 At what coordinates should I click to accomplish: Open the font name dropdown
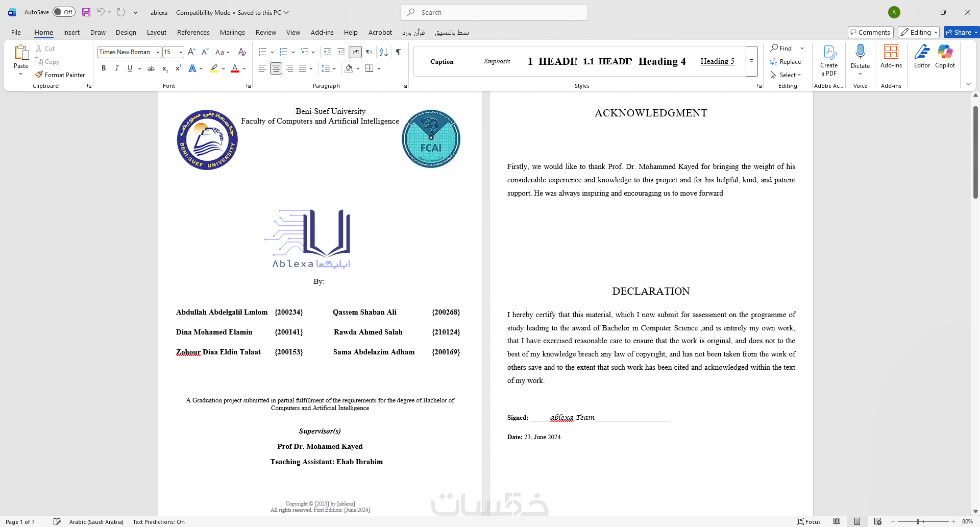(158, 52)
